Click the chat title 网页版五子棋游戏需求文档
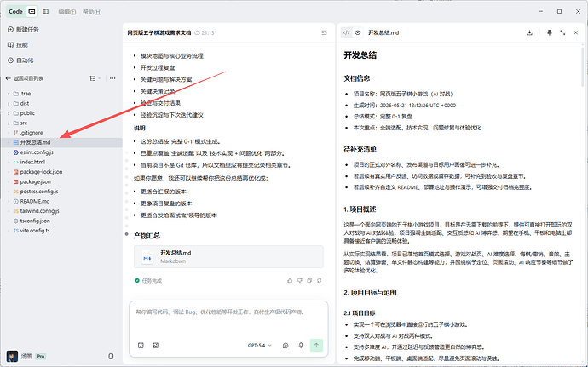Viewport: 588px width, 367px height. pyautogui.click(x=159, y=32)
